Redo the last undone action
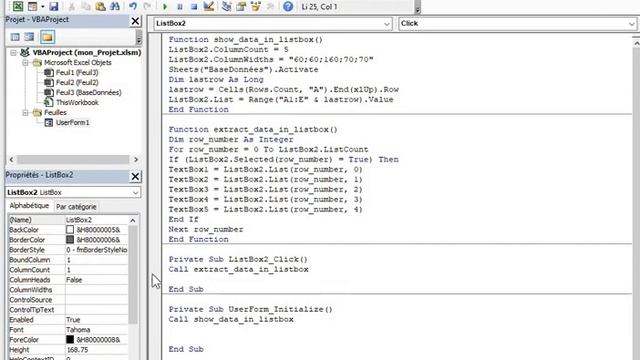Viewport: 640px width, 360px height. (147, 6)
